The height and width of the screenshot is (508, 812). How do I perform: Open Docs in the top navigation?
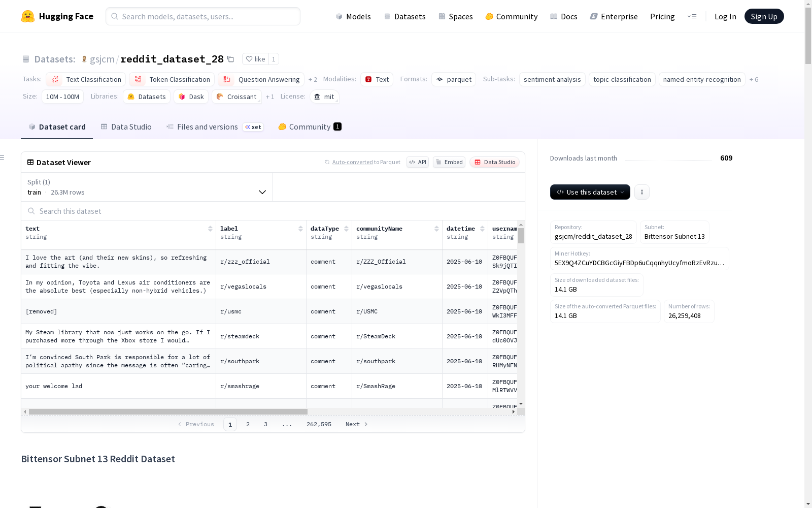tap(564, 16)
